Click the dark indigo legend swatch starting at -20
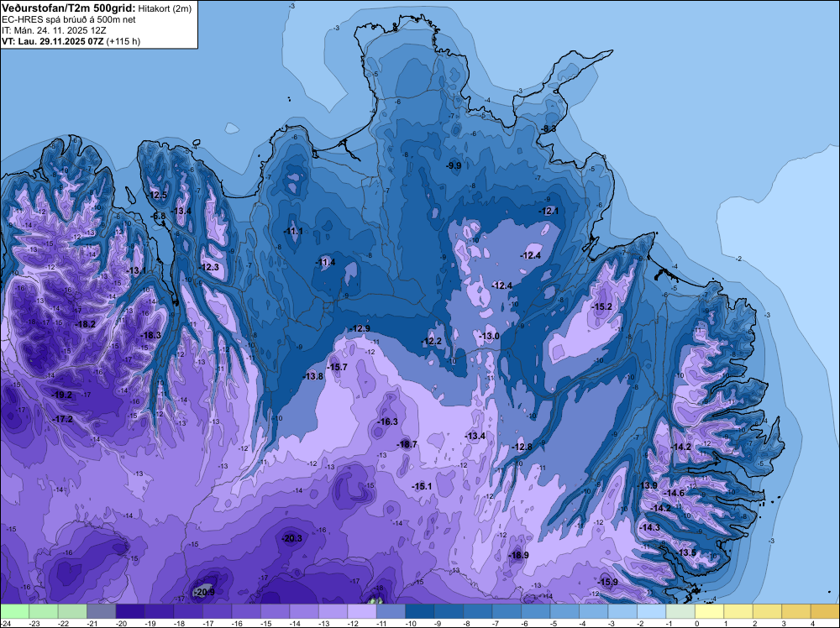Viewport: 840px width, 628px height. pyautogui.click(x=130, y=611)
